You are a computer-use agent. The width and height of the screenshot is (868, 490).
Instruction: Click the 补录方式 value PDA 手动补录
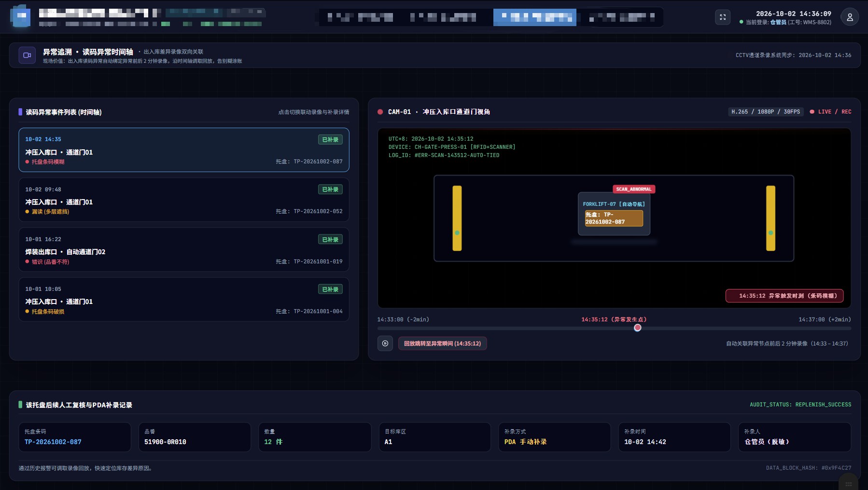point(525,442)
